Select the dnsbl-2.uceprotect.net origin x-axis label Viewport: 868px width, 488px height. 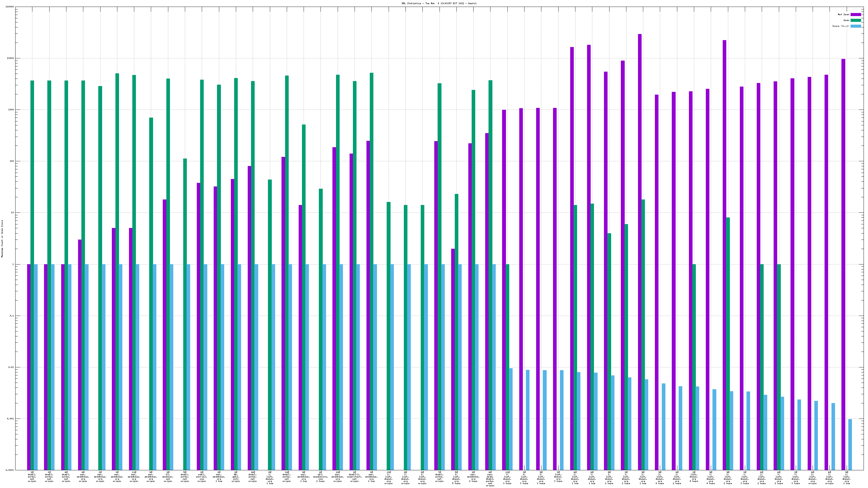click(355, 477)
